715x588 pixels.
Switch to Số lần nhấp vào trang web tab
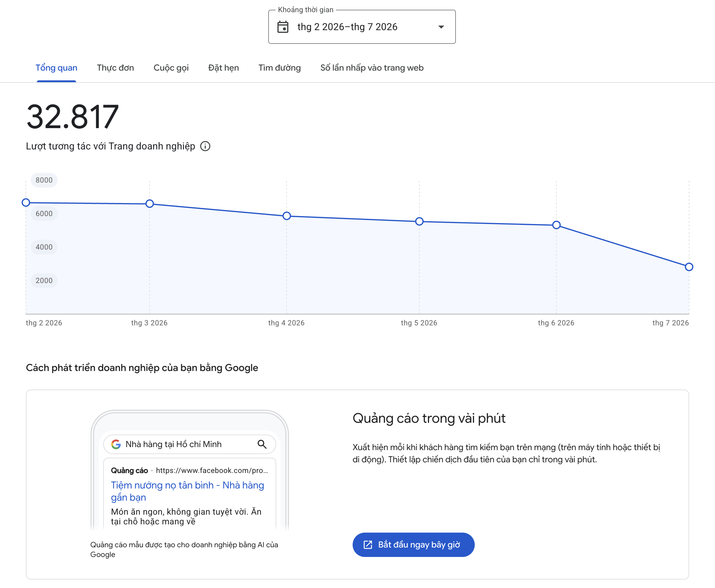(372, 68)
